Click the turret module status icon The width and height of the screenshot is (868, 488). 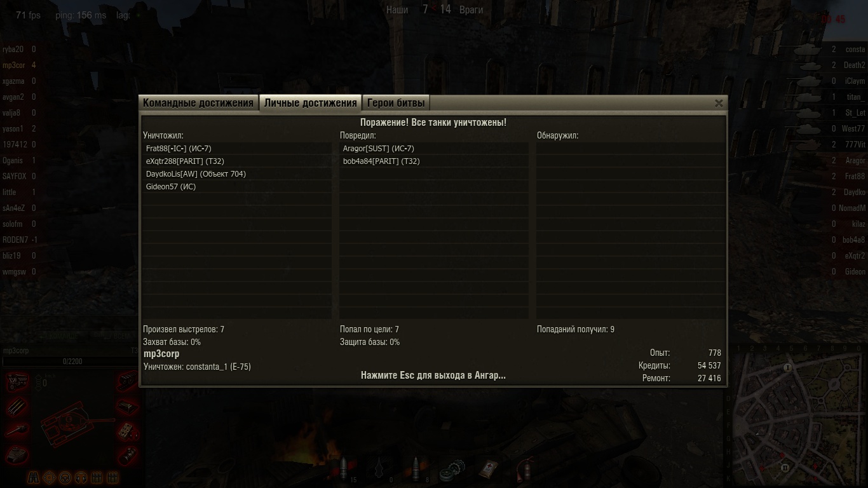click(x=17, y=454)
